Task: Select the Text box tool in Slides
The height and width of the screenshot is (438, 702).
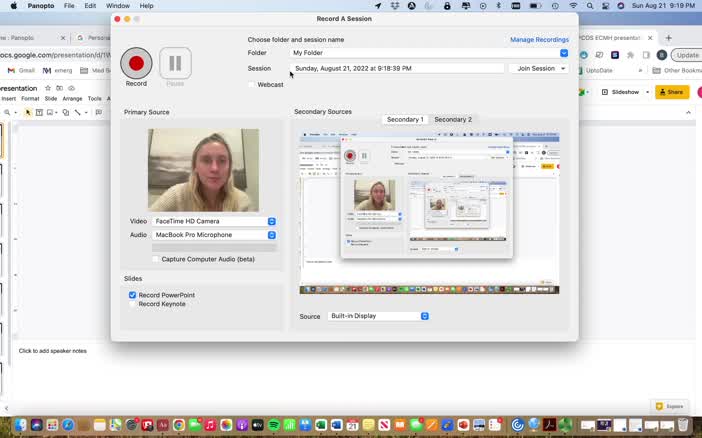Action: pyautogui.click(x=39, y=112)
